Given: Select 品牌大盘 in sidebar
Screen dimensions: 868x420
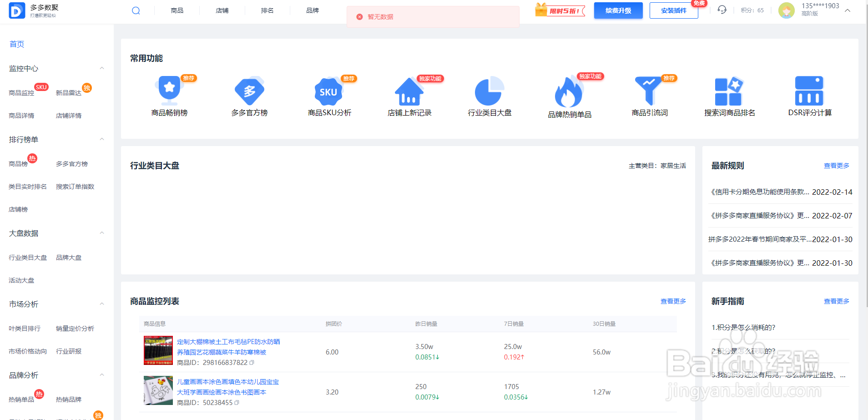Looking at the screenshot, I should coord(69,258).
